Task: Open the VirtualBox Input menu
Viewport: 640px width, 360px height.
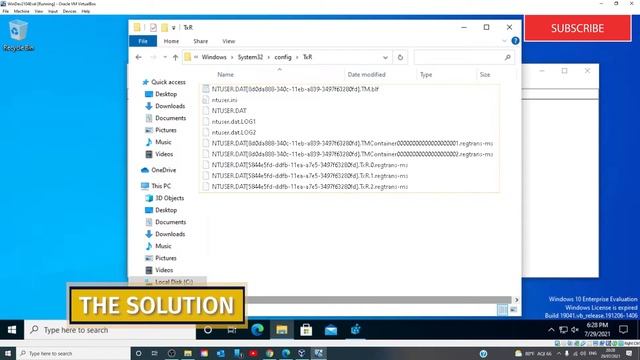Action: click(53, 11)
